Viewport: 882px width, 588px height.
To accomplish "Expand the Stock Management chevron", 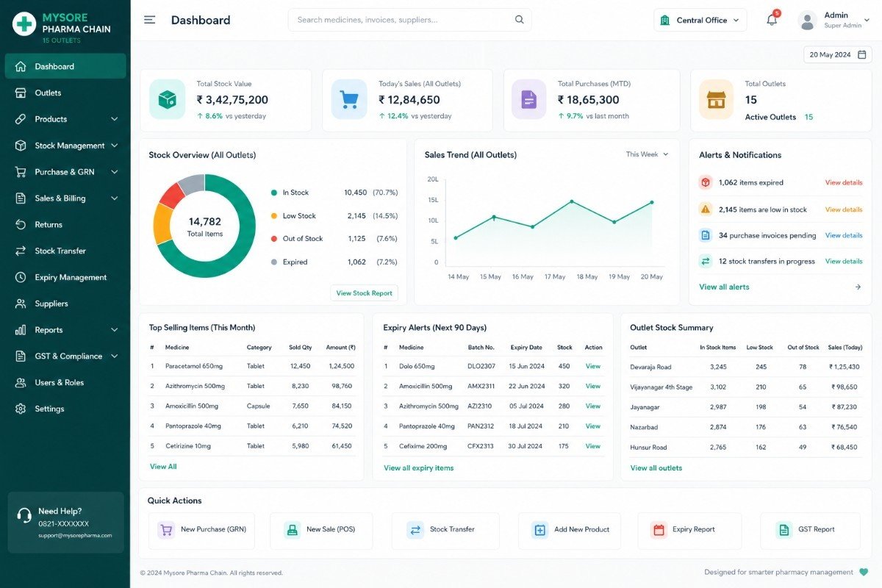I will (115, 146).
